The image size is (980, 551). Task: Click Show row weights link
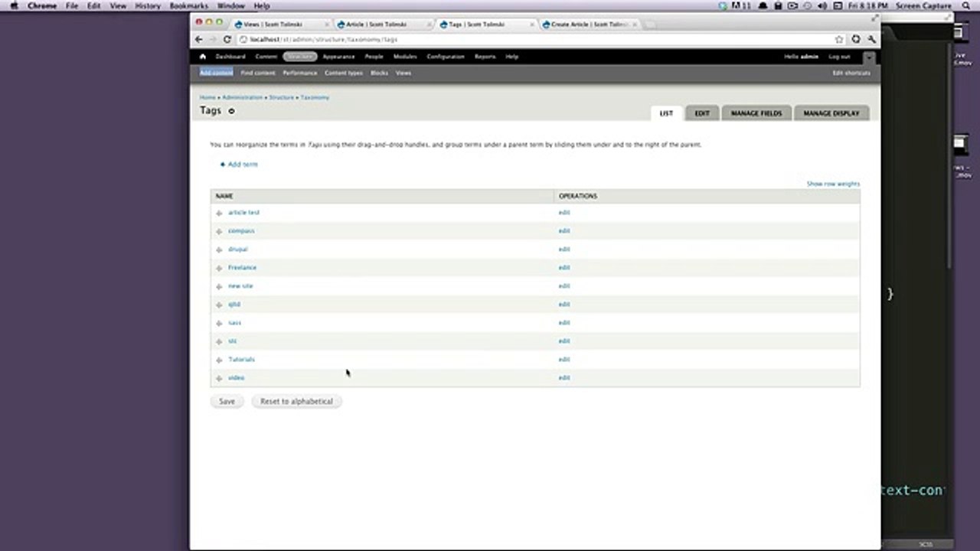833,184
